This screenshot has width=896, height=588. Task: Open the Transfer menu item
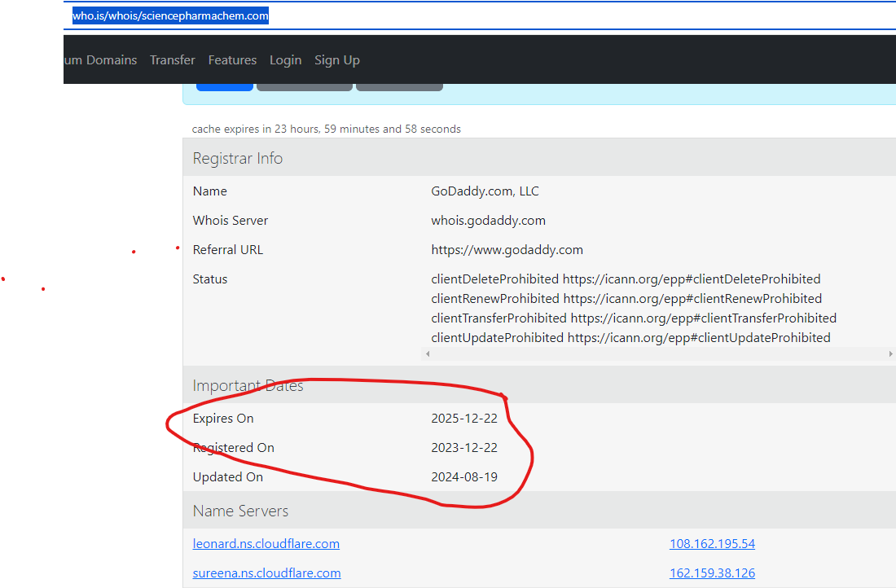(173, 60)
